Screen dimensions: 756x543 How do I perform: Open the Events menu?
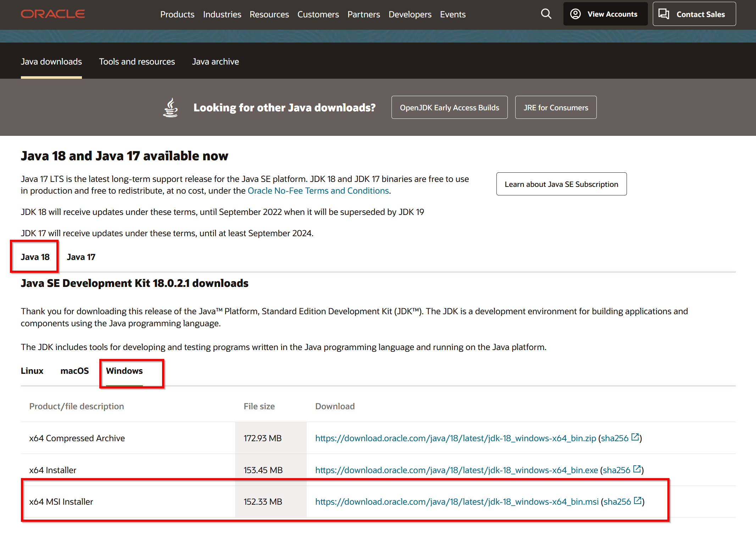pyautogui.click(x=452, y=14)
